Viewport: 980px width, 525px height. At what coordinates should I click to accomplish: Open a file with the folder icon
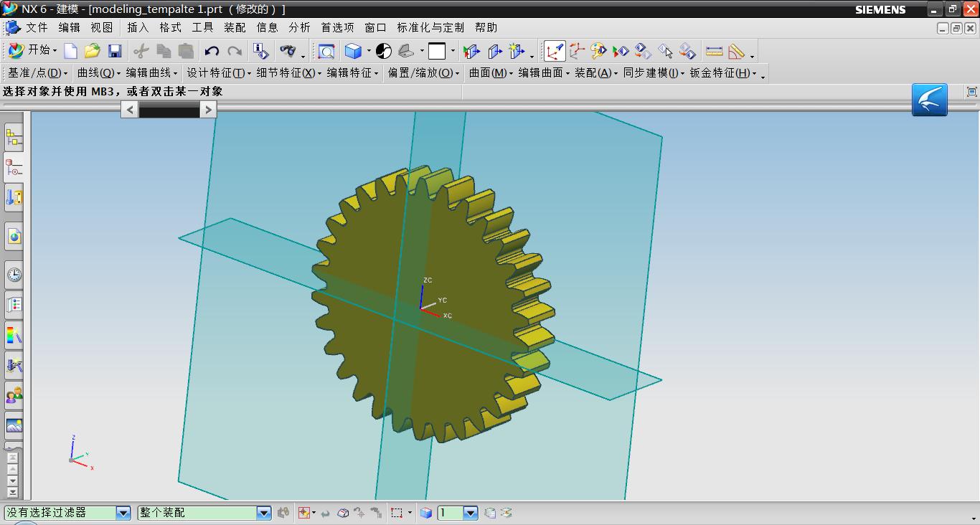92,51
